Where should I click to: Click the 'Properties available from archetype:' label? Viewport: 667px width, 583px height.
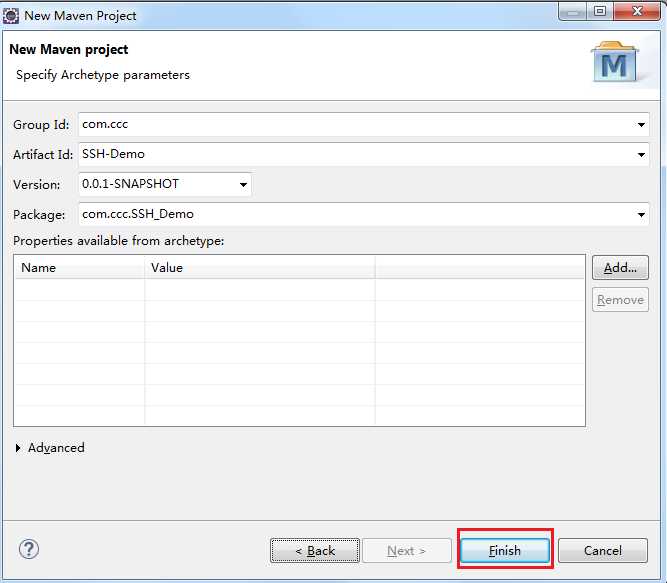(x=119, y=241)
